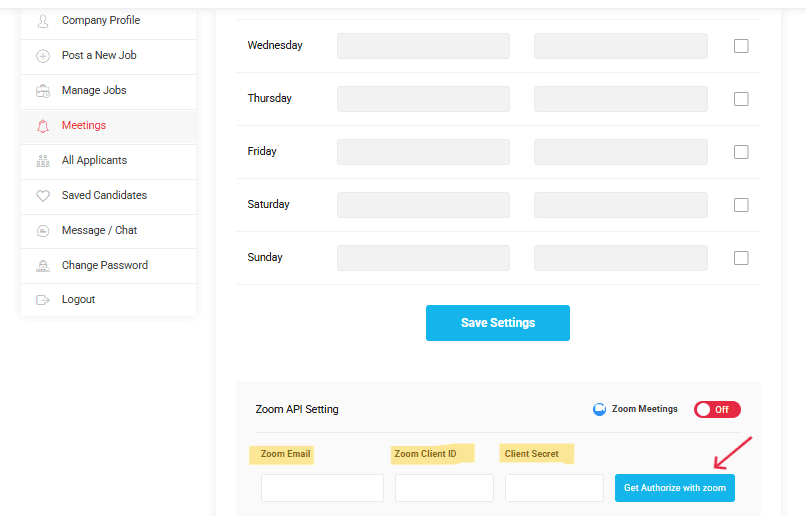Click the Client Secret label
The height and width of the screenshot is (516, 806).
coord(532,454)
